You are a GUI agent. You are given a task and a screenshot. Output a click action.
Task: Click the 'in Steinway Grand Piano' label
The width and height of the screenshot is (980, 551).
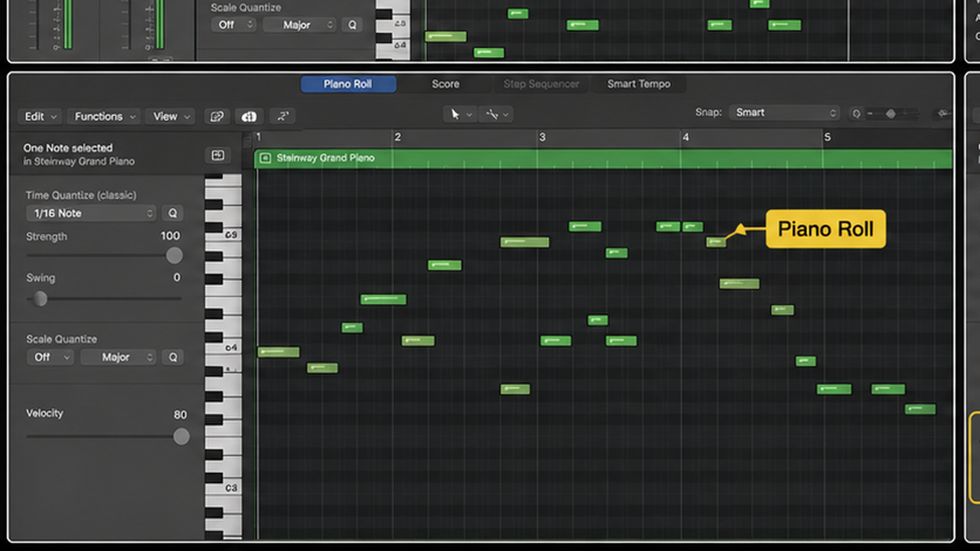(x=79, y=161)
